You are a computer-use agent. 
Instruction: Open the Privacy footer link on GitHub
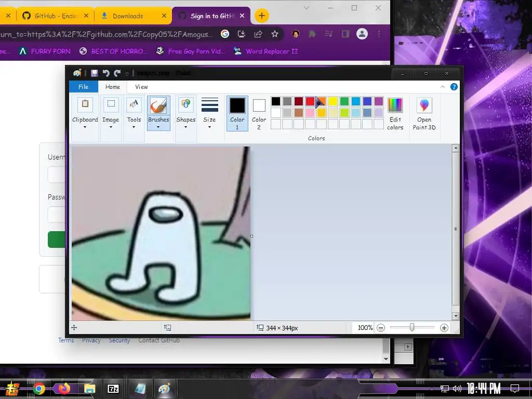coord(91,340)
